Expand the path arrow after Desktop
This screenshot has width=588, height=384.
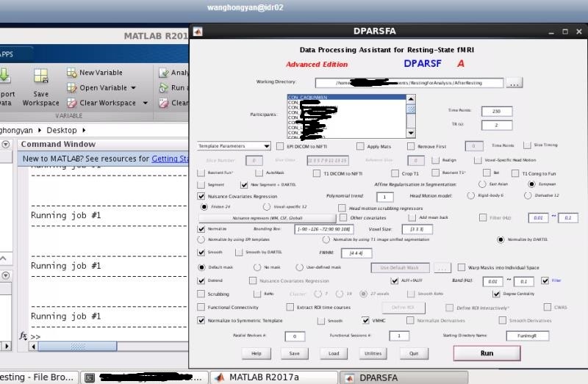tap(84, 131)
